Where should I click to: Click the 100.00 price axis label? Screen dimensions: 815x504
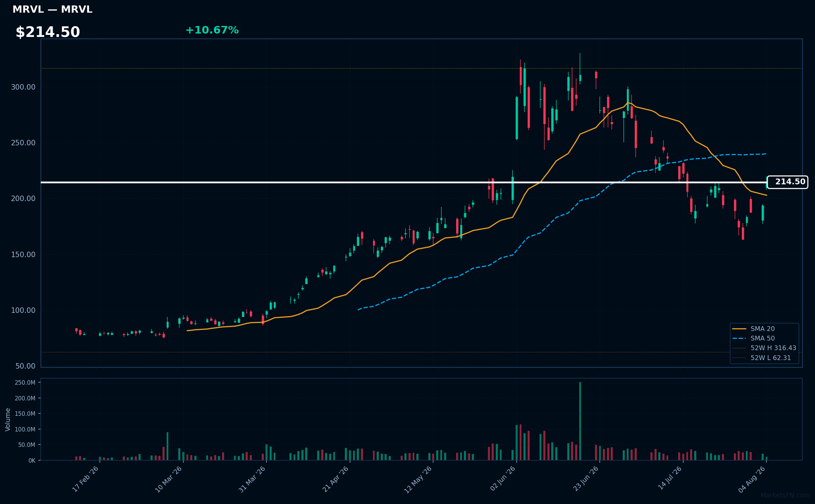click(23, 310)
